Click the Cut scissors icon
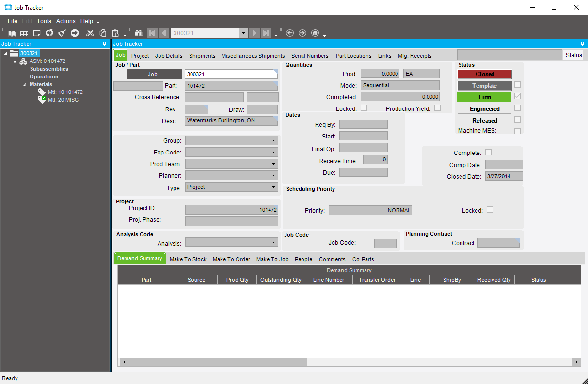Viewport: 588px width, 384px height. [90, 33]
